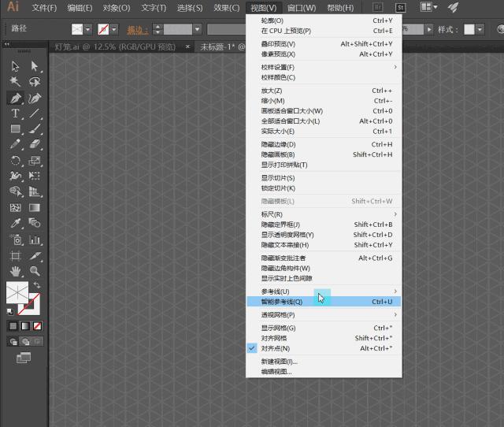Expand 透视网格(P) submenu
The width and height of the screenshot is (504, 427).
point(324,315)
